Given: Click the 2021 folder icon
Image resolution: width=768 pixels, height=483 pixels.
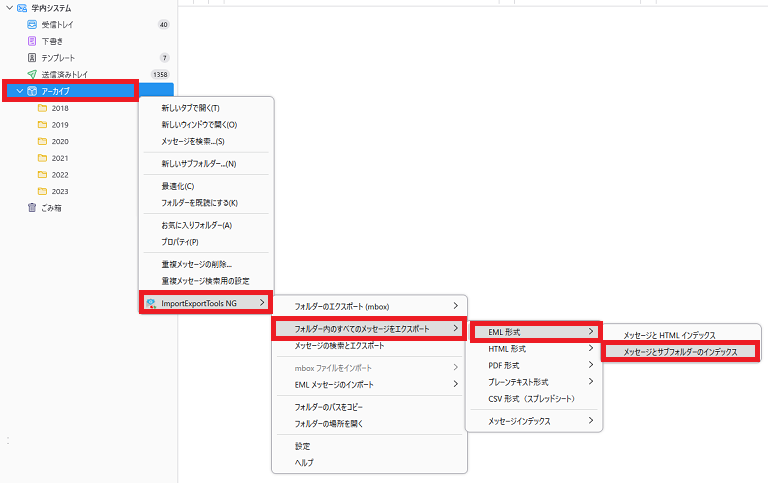Looking at the screenshot, I should click(x=43, y=158).
